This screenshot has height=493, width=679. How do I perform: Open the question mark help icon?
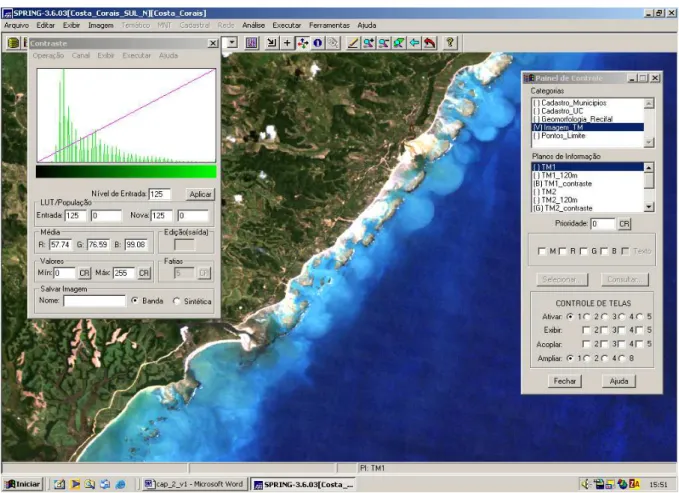(450, 42)
